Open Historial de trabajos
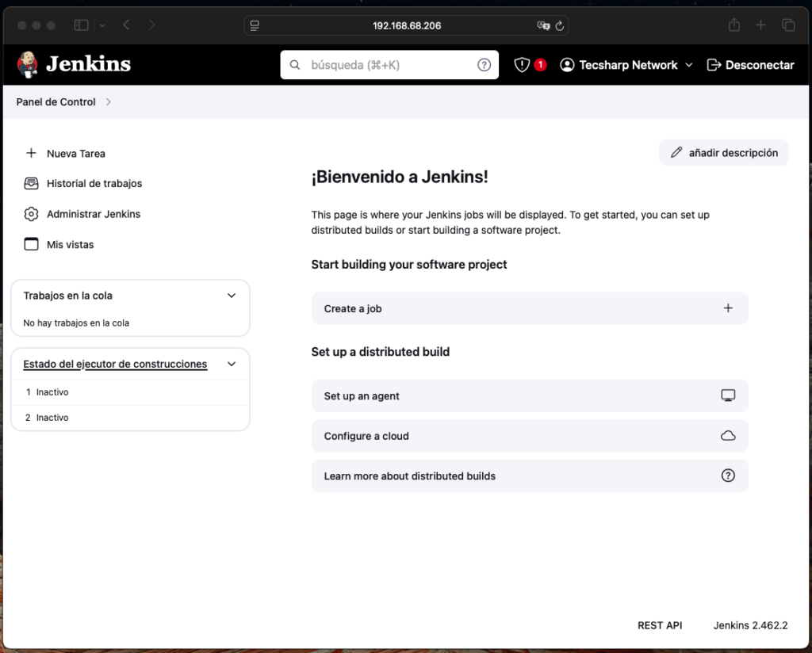This screenshot has width=812, height=653. click(94, 184)
